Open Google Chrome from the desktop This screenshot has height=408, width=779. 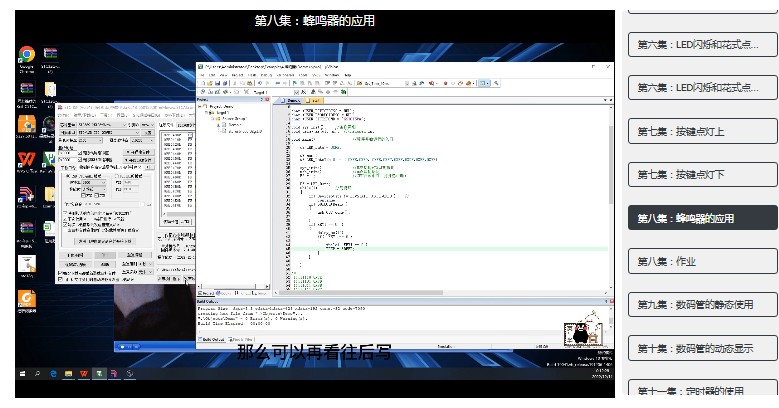26,55
